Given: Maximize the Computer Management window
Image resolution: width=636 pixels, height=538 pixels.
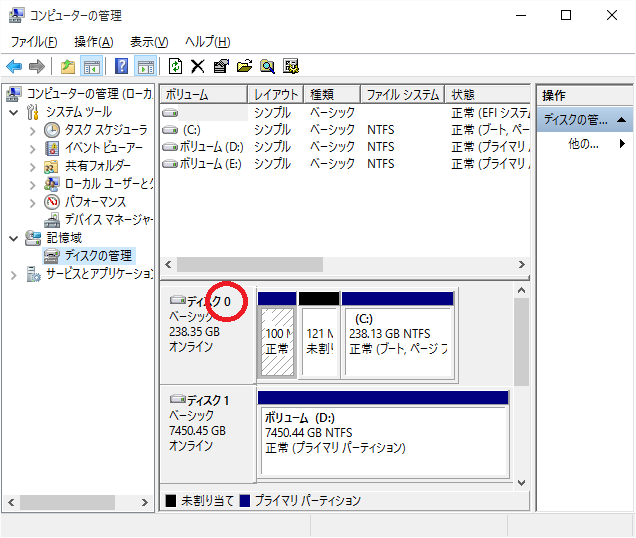Looking at the screenshot, I should coord(566,15).
